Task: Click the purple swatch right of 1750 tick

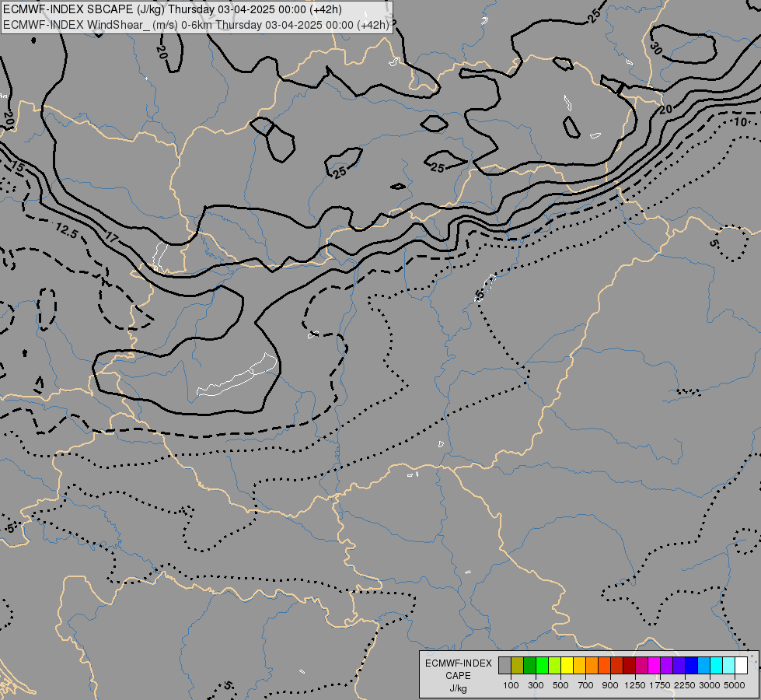Action: click(667, 666)
